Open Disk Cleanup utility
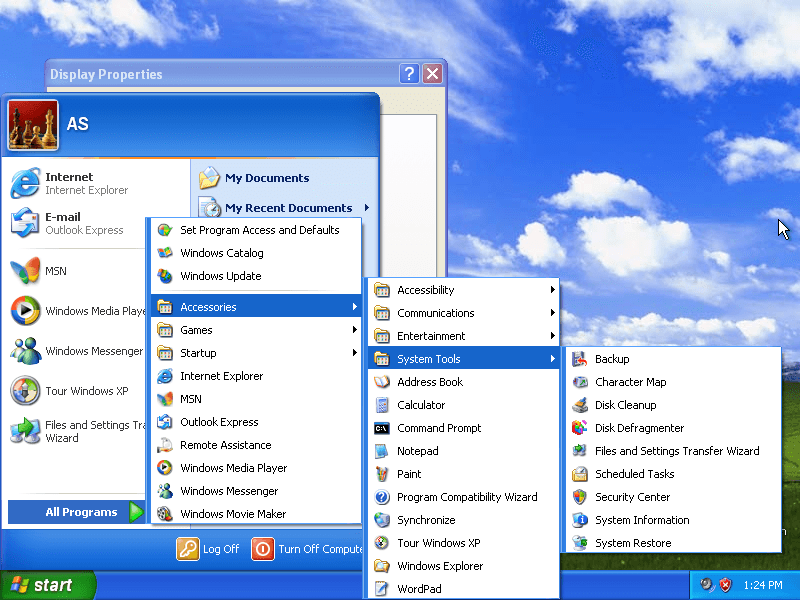 pyautogui.click(x=673, y=405)
